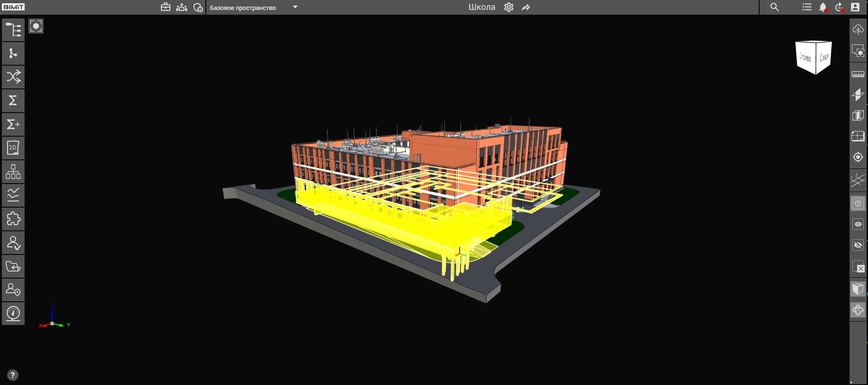This screenshot has height=385, width=868.
Task: Click the help question mark button
Action: click(13, 375)
